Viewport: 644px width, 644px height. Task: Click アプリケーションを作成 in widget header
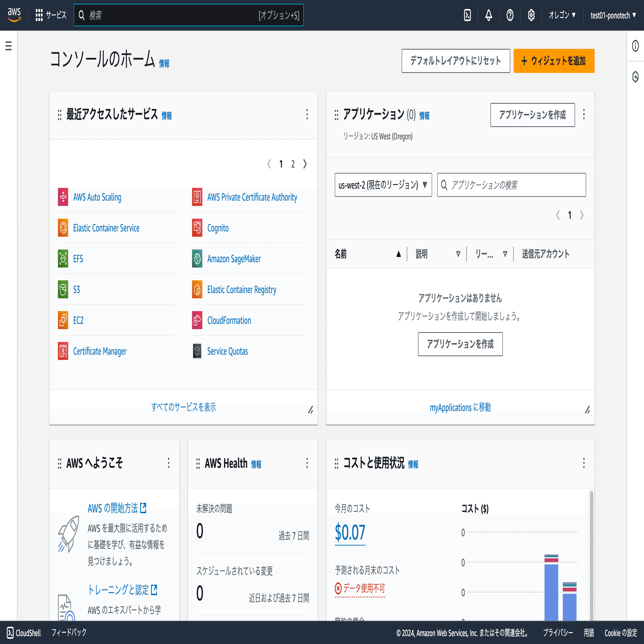coord(532,115)
